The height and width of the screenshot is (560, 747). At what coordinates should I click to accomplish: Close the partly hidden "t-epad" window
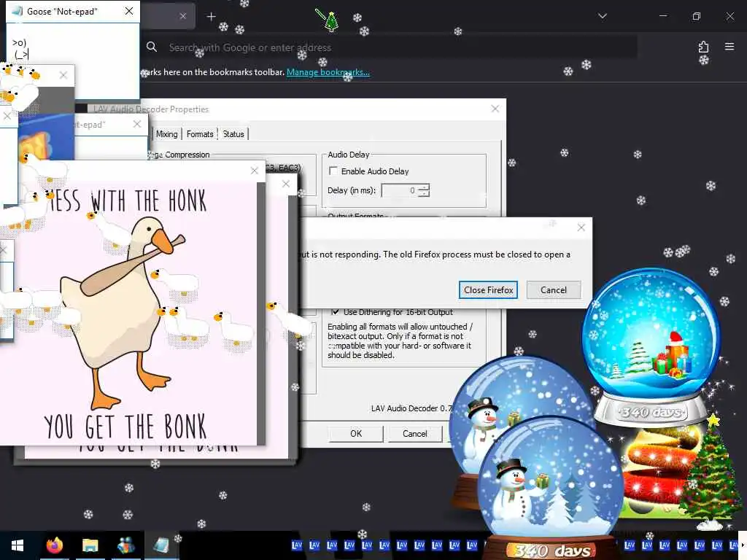tap(136, 124)
